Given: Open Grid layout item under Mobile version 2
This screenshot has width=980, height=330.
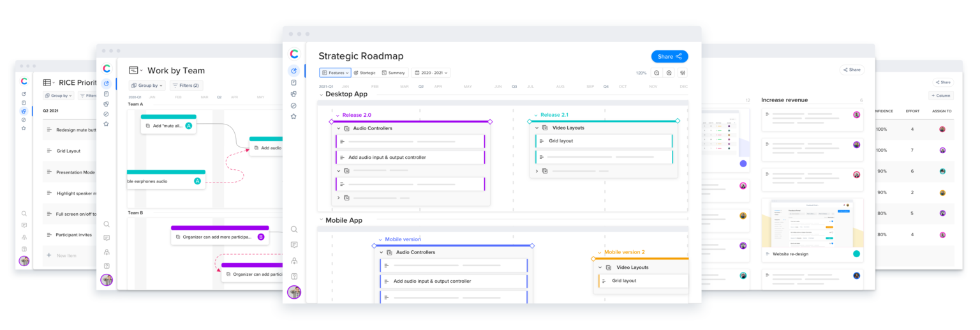Looking at the screenshot, I should tap(643, 281).
